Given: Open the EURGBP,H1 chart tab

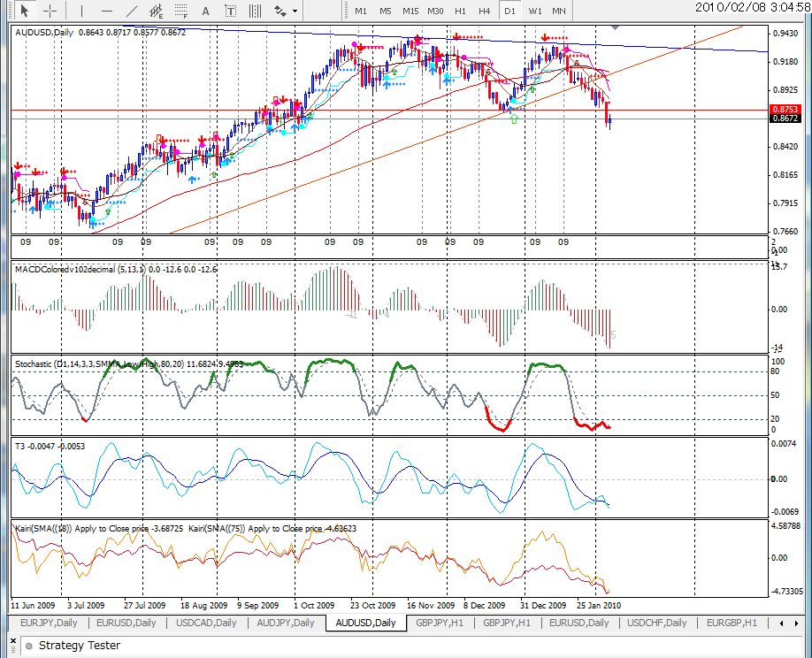Looking at the screenshot, I should point(732,623).
